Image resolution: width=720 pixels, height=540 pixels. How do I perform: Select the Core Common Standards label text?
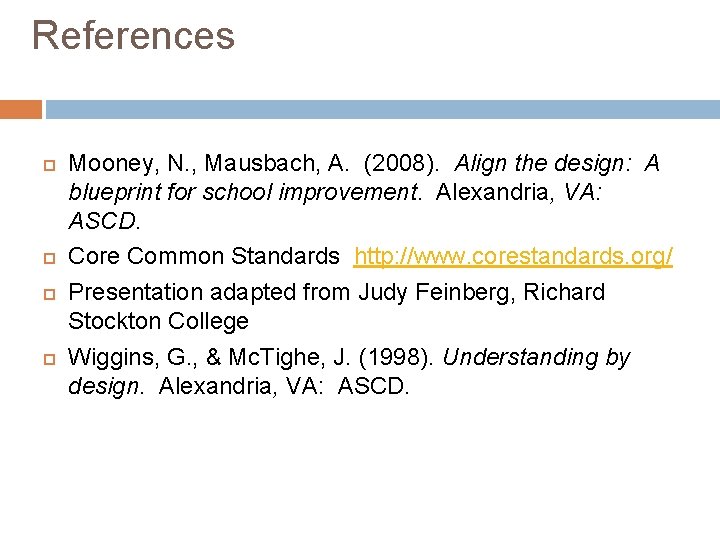pyautogui.click(x=203, y=256)
